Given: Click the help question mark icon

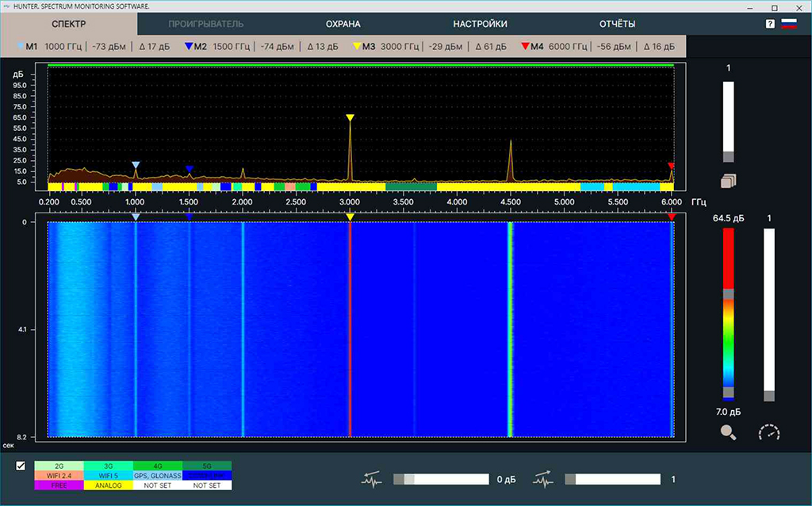Looking at the screenshot, I should coord(770,24).
